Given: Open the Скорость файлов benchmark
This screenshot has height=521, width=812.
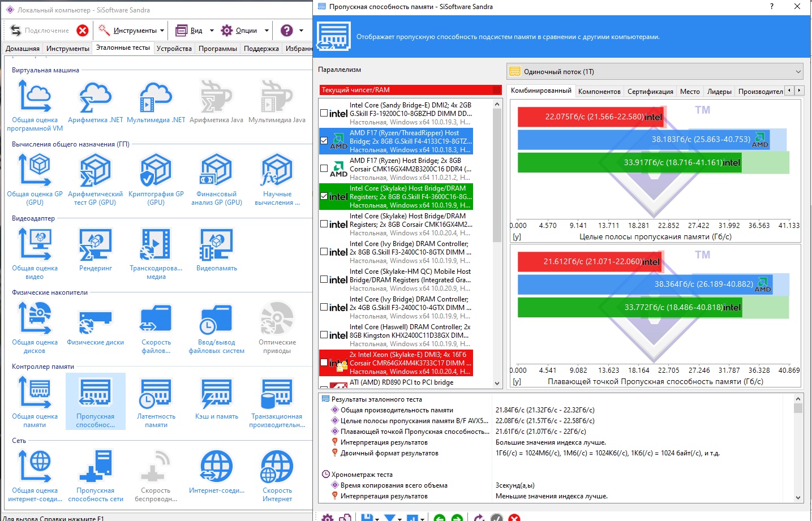Looking at the screenshot, I should click(x=156, y=328).
